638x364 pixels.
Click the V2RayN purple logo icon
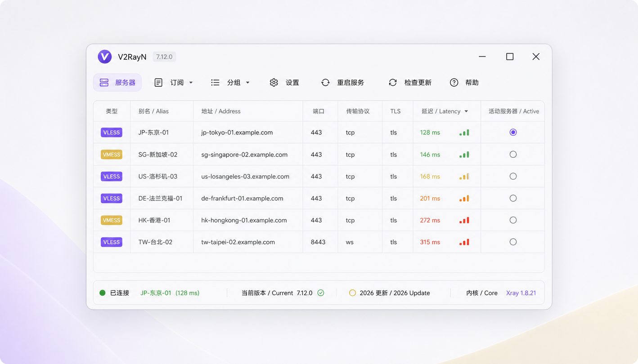coord(105,57)
